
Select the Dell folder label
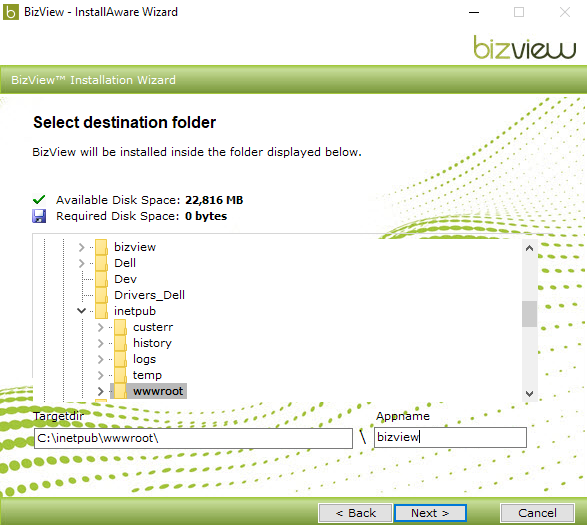125,263
